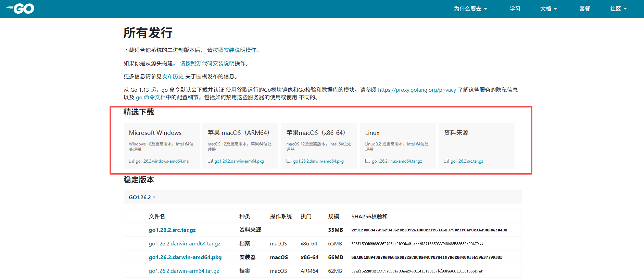Select the 资料来源 download card title
The height and width of the screenshot is (280, 644).
[x=456, y=133]
